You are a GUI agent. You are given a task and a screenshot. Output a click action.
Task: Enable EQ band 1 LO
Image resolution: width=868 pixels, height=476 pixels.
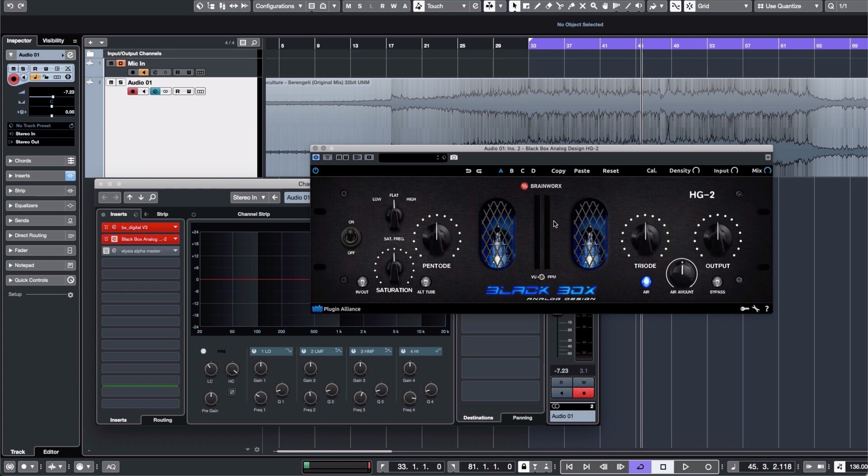[x=254, y=351]
